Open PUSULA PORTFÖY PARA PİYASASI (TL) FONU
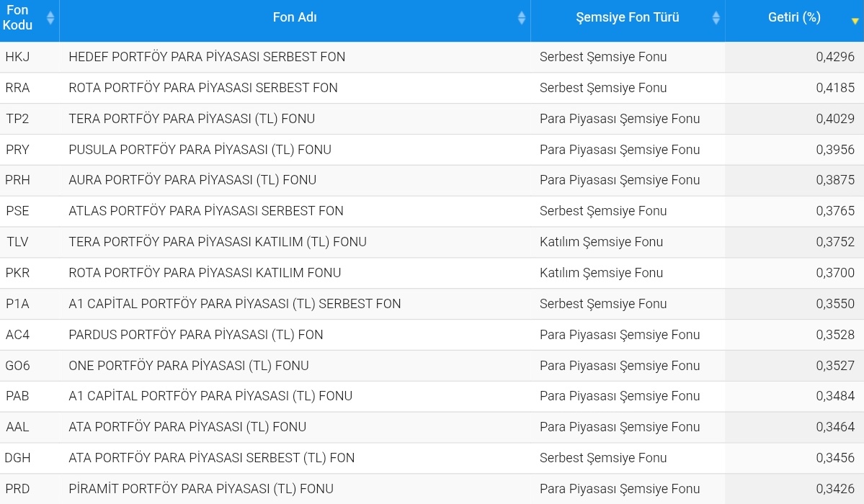The height and width of the screenshot is (504, 864). click(x=200, y=149)
